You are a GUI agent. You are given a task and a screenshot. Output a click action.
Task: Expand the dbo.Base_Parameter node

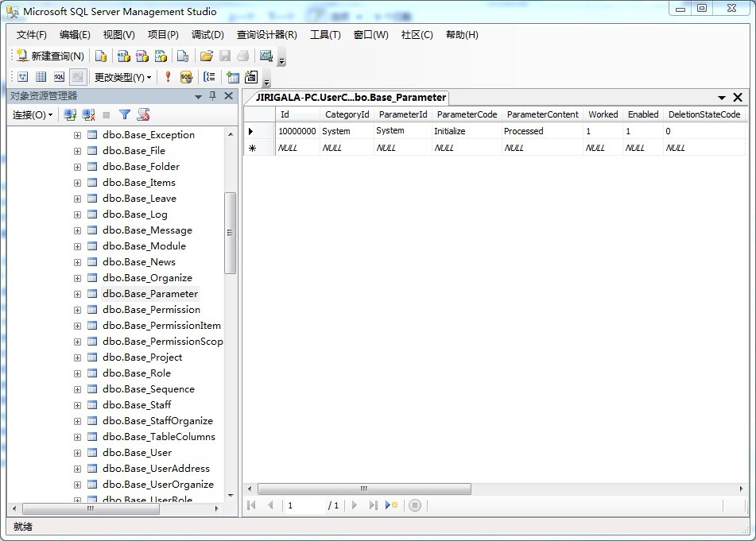(77, 295)
